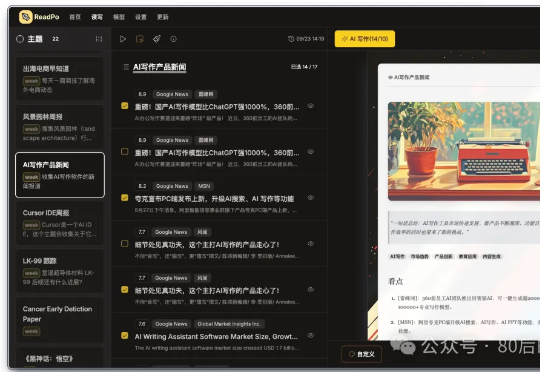Click the 教育应用 tag in preview

[x=467, y=257]
